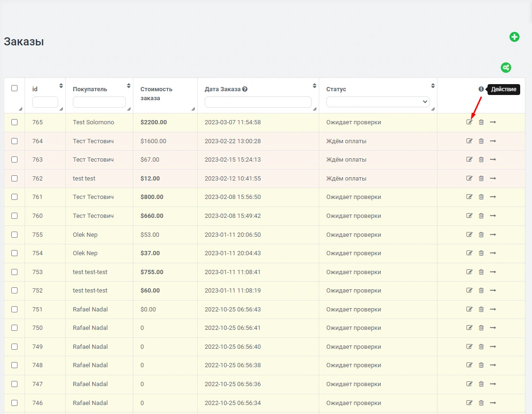Screen dimensions: 532x414
Task: Click the Дата Заказа filter field
Action: pyautogui.click(x=258, y=102)
